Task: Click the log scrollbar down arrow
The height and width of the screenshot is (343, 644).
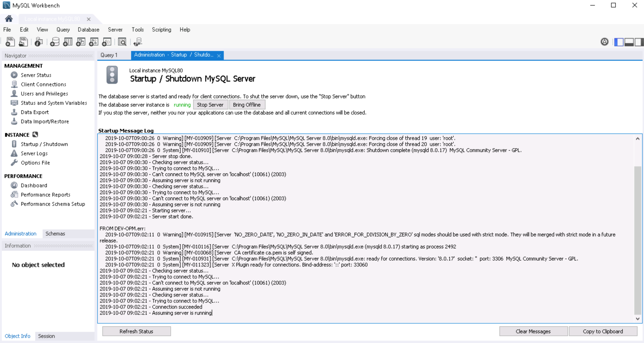Action: pos(638,319)
